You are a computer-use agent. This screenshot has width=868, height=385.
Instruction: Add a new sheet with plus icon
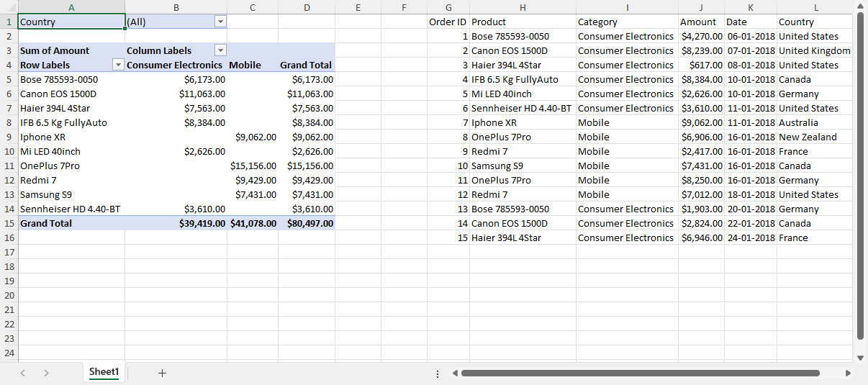pyautogui.click(x=162, y=373)
